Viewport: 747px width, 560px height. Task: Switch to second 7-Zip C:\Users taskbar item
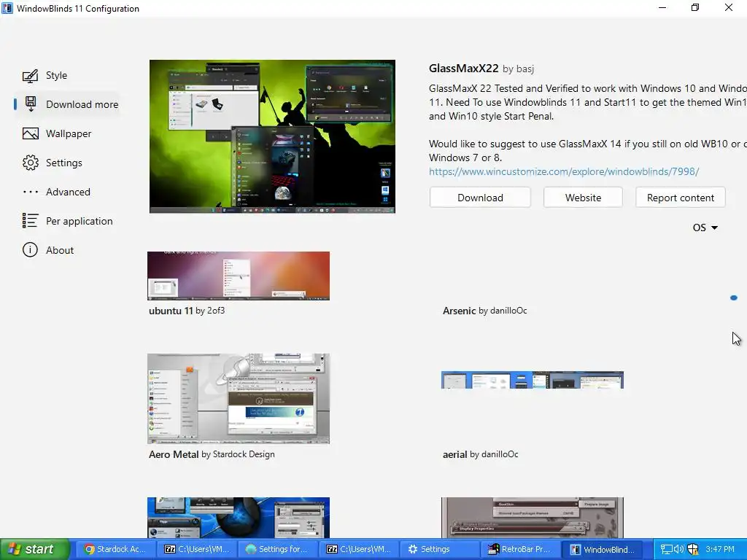(x=359, y=550)
